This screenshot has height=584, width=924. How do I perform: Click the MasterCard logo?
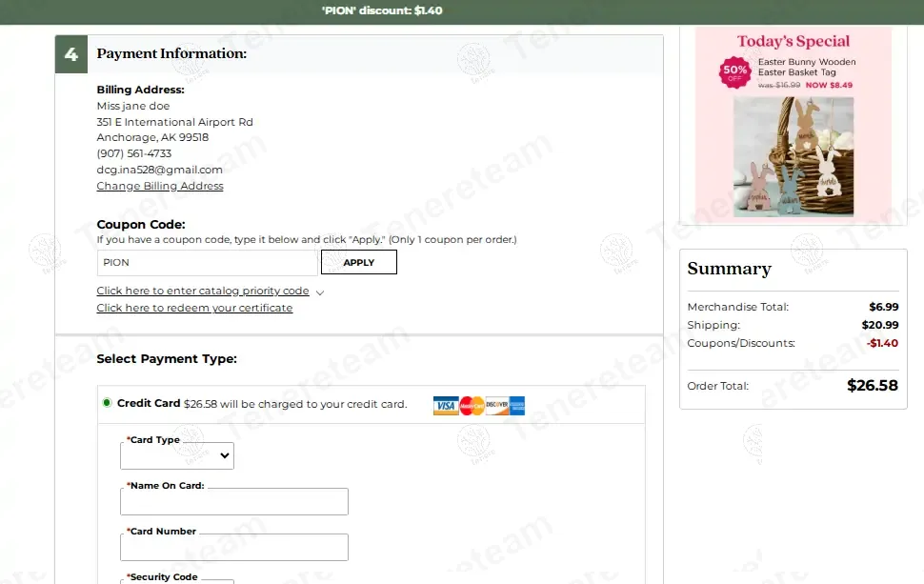472,406
